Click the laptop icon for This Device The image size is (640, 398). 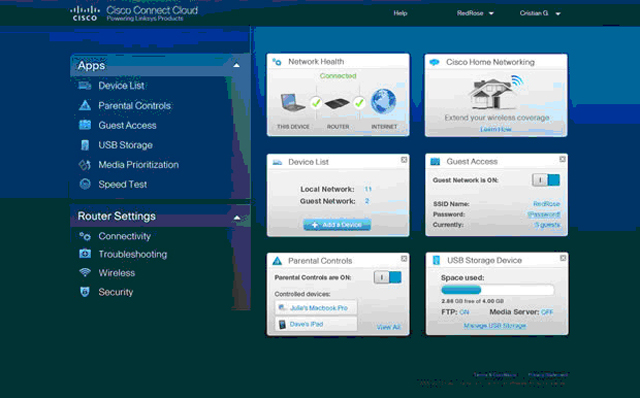(x=292, y=102)
